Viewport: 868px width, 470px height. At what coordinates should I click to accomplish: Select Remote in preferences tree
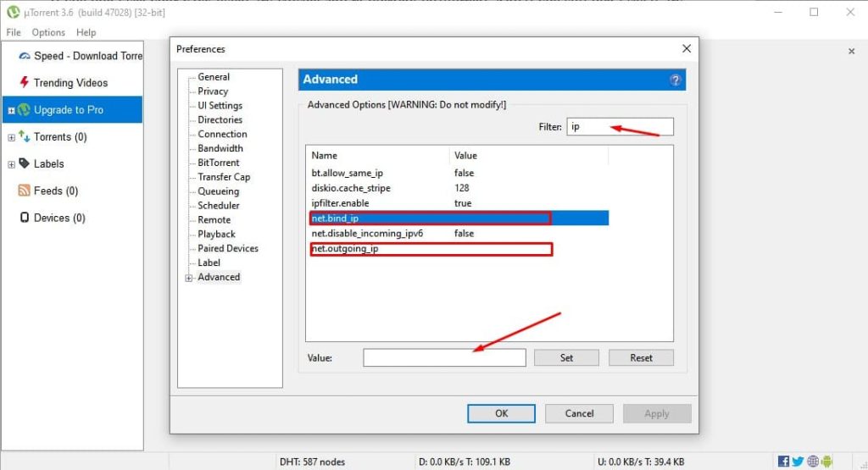214,219
